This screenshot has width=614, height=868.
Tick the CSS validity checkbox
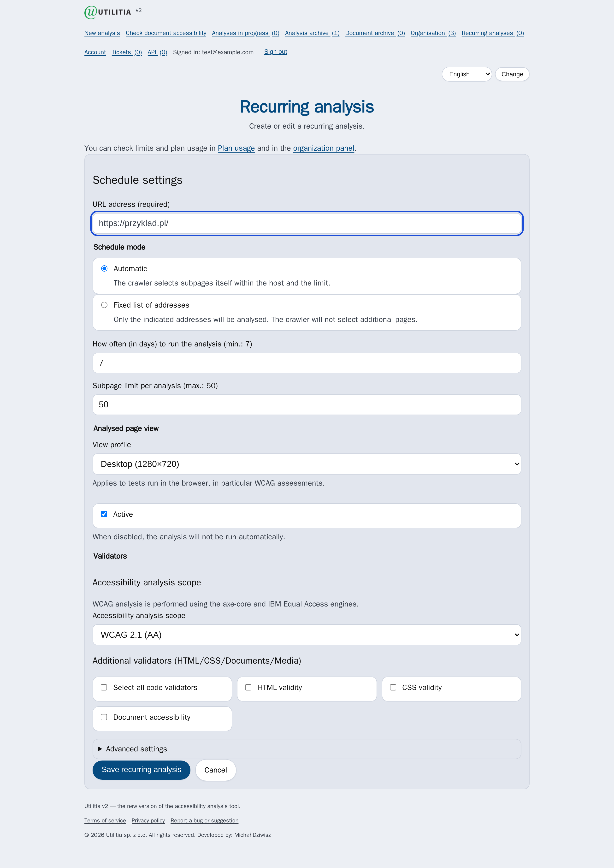tap(393, 687)
